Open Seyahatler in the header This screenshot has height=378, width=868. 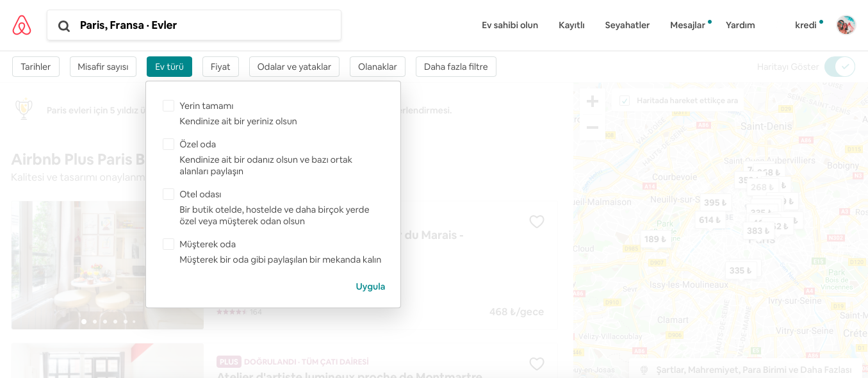pos(627,25)
